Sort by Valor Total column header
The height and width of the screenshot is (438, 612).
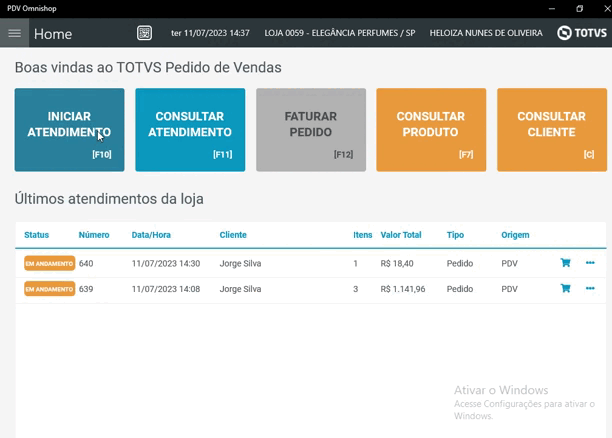(401, 235)
